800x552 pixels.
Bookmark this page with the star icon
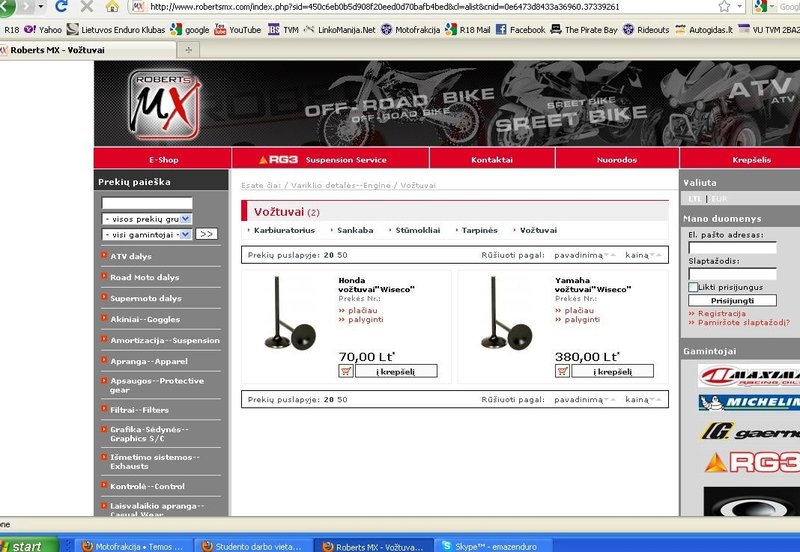724,7
